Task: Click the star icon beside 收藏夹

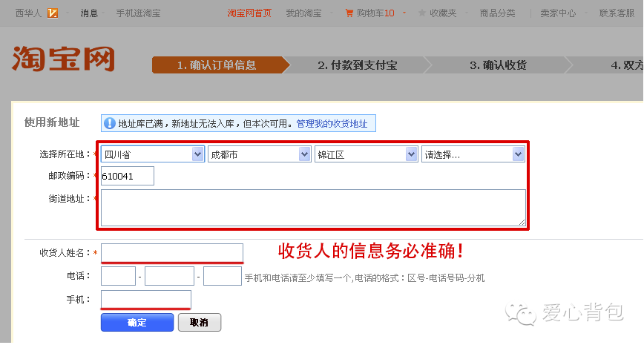Action: coord(422,13)
